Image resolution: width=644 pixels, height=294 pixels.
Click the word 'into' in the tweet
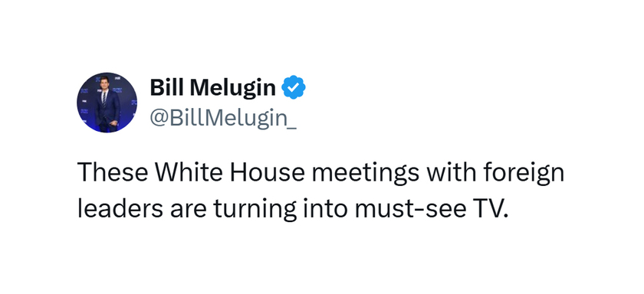pyautogui.click(x=325, y=209)
